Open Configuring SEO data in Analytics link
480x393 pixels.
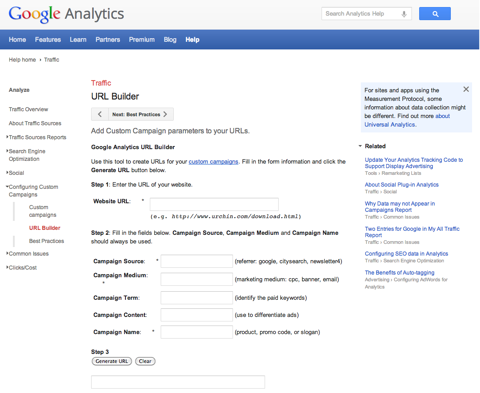pos(406,254)
